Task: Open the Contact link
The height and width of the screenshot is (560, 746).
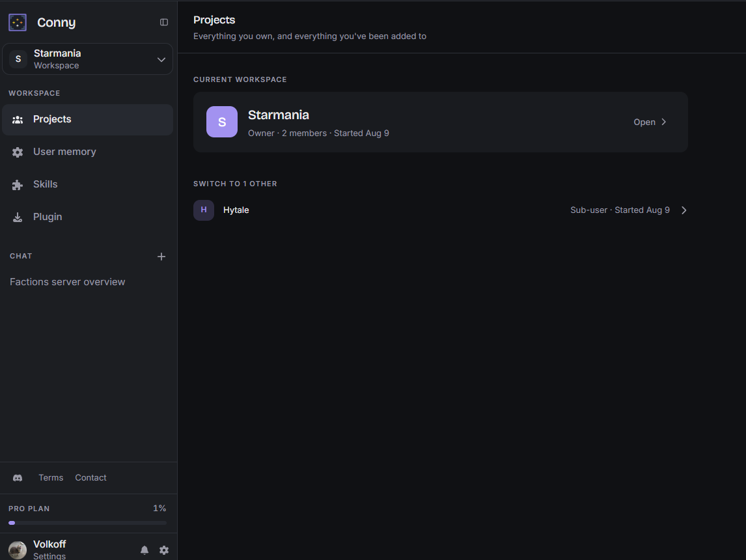Action: point(91,478)
